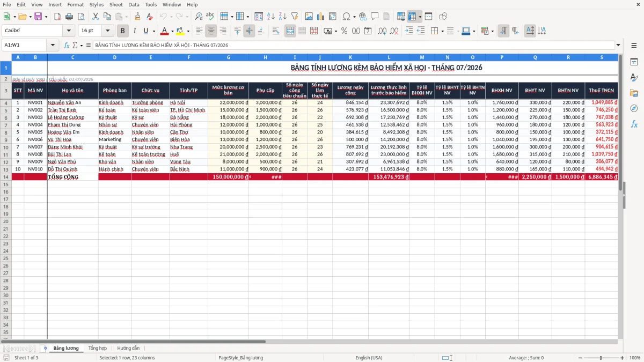644x362 pixels.
Task: Expand the Open document dropdown arrow
Action: (x=30, y=17)
